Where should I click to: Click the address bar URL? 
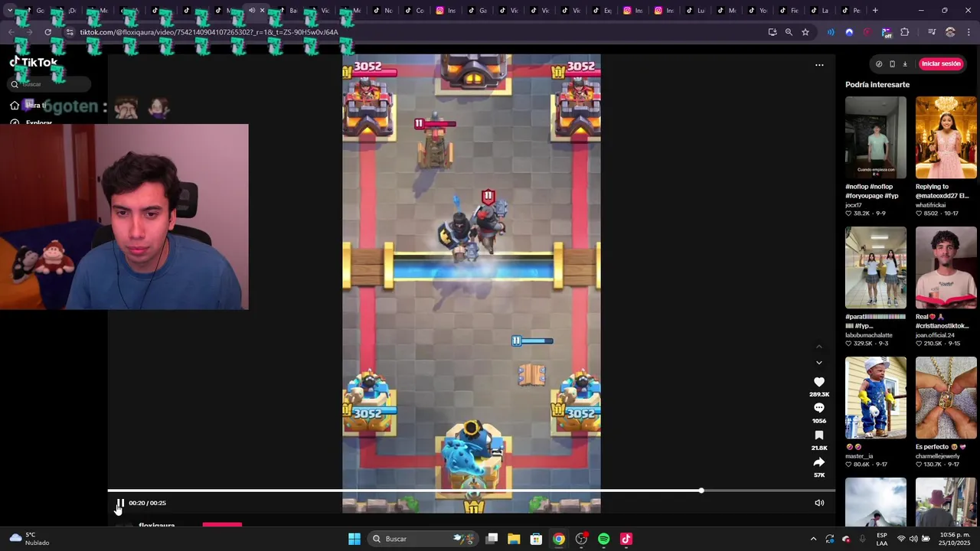[209, 32]
